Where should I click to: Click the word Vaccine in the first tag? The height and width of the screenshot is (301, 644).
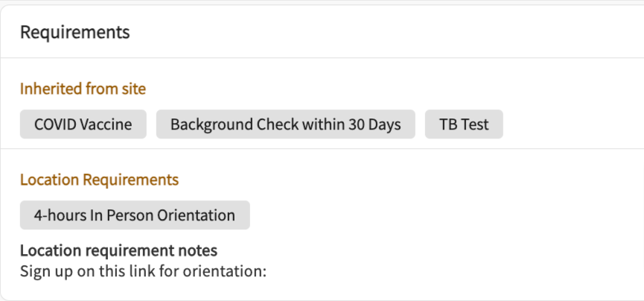click(106, 124)
